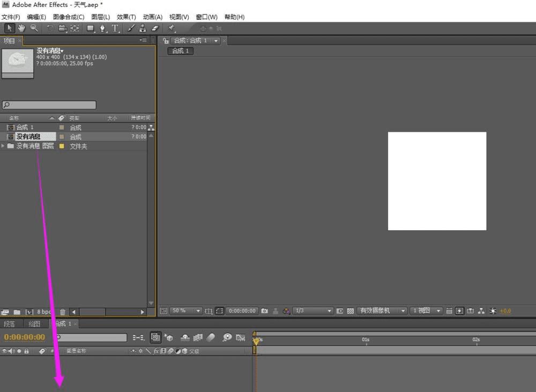The image size is (536, 392).
Task: Open the 50% magnification dropdown
Action: click(186, 311)
